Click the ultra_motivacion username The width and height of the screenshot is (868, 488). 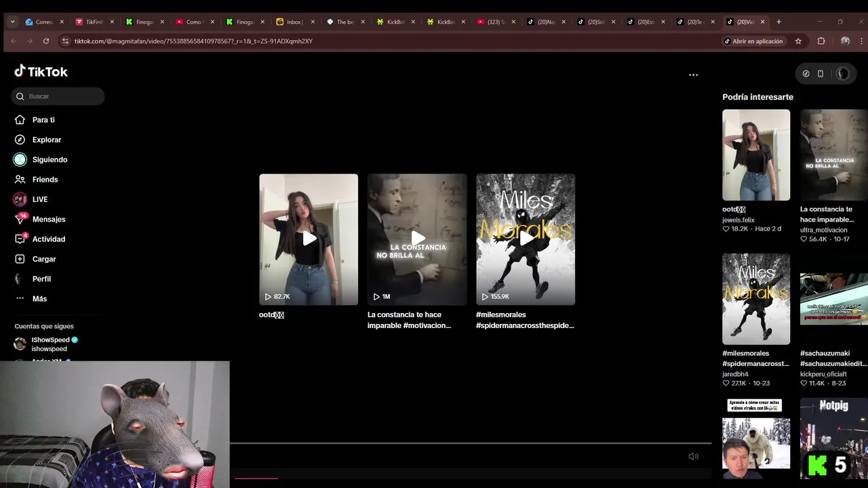click(824, 230)
